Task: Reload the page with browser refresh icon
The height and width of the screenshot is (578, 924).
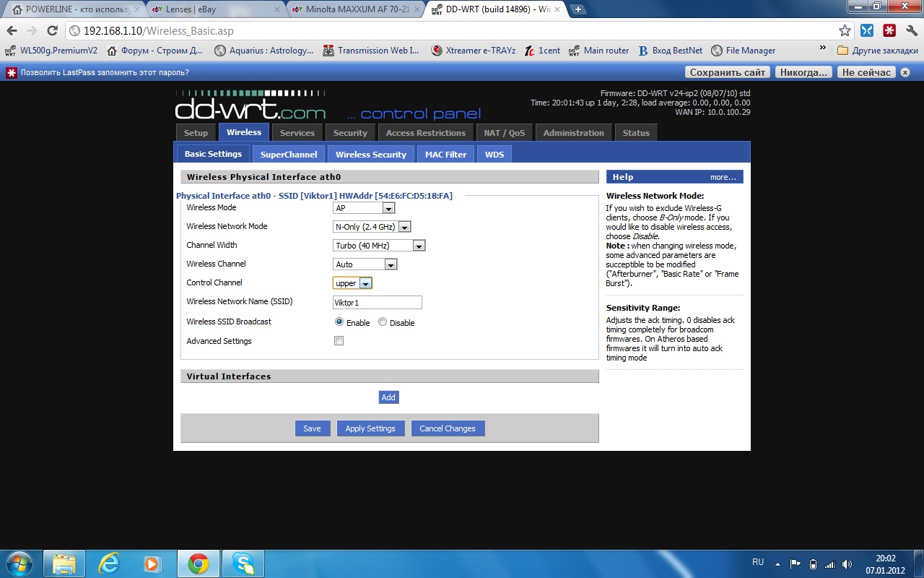Action: (x=52, y=31)
